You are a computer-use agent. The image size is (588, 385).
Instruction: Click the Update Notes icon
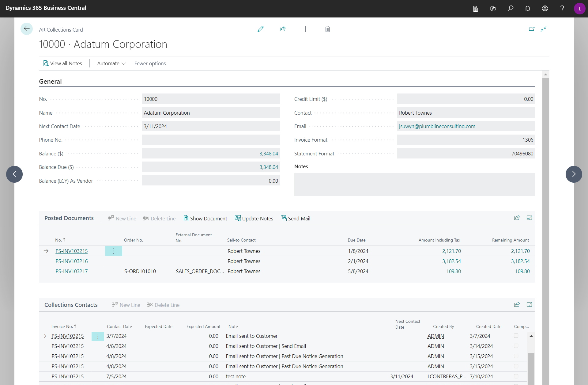[237, 219]
